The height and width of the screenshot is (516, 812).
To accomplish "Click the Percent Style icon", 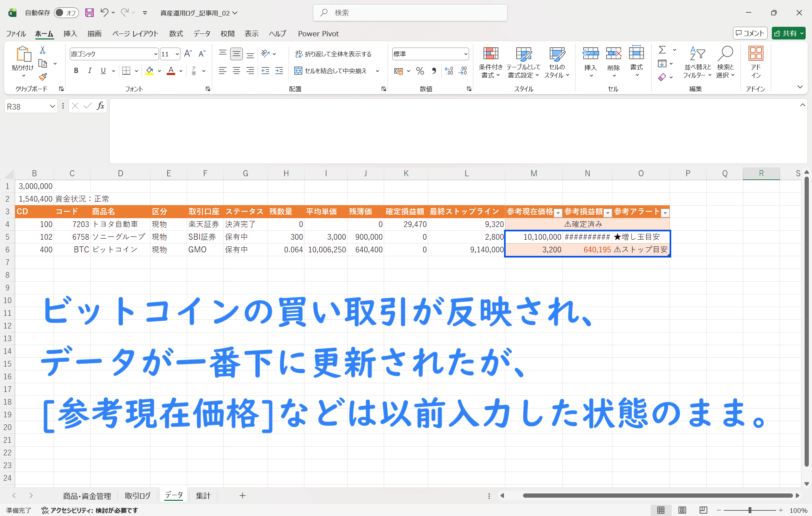I will click(x=420, y=71).
